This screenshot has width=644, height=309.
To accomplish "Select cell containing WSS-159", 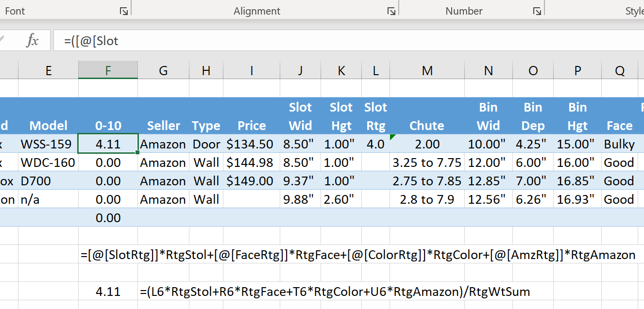I will (x=49, y=144).
